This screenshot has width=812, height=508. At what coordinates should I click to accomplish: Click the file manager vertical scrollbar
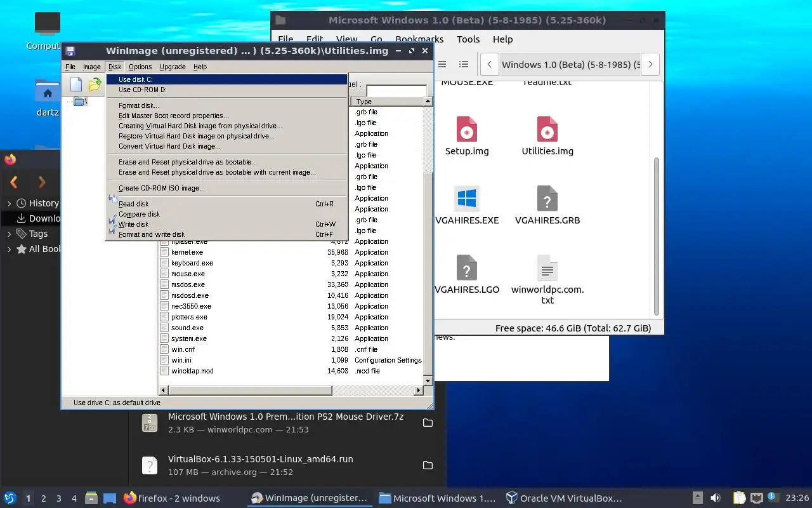[x=657, y=236]
